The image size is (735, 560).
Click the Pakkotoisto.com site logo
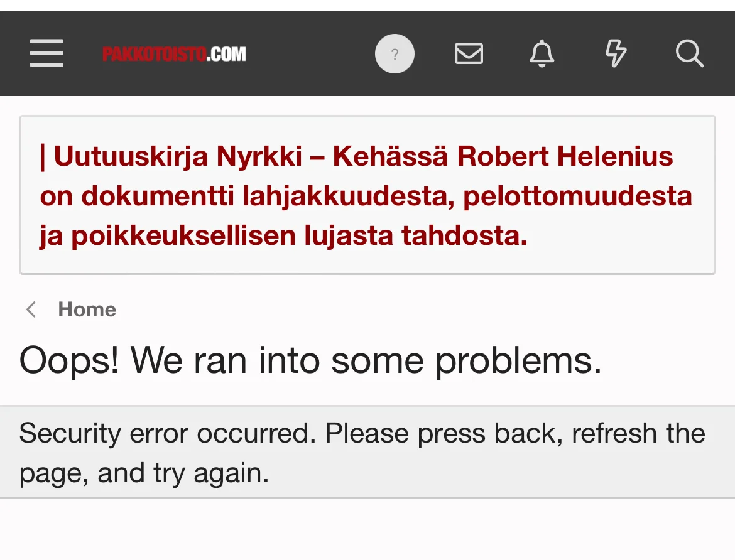[174, 55]
